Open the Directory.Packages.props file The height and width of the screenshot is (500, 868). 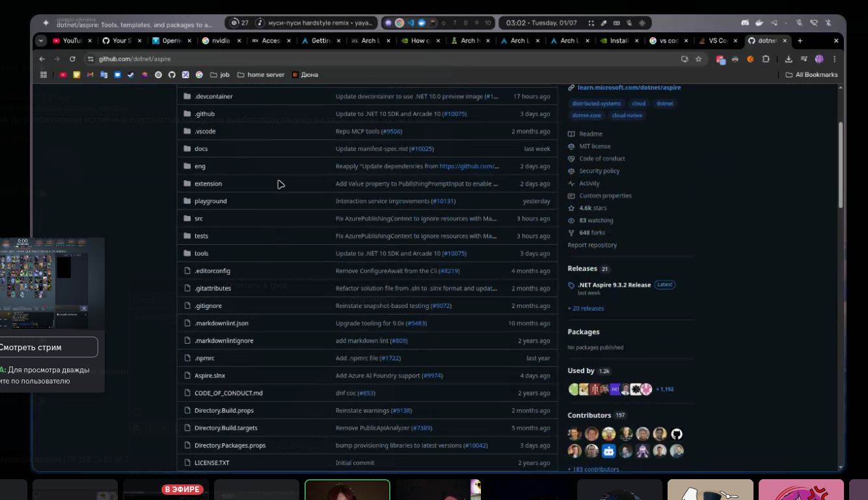click(230, 446)
